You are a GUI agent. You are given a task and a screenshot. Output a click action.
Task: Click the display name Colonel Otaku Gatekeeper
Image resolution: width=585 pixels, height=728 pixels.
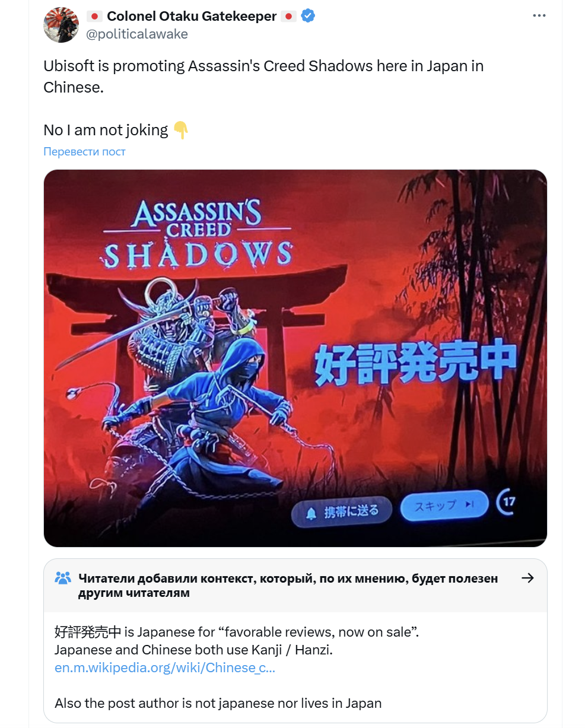pos(192,16)
